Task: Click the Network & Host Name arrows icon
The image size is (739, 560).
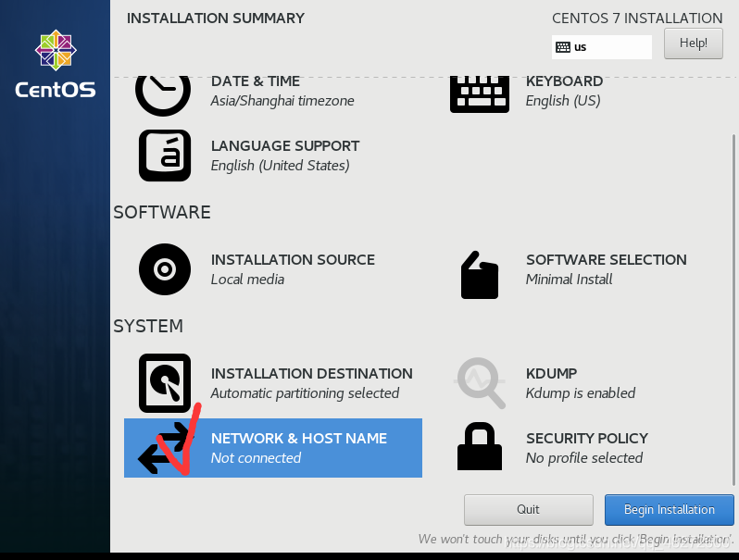Action: pos(165,448)
